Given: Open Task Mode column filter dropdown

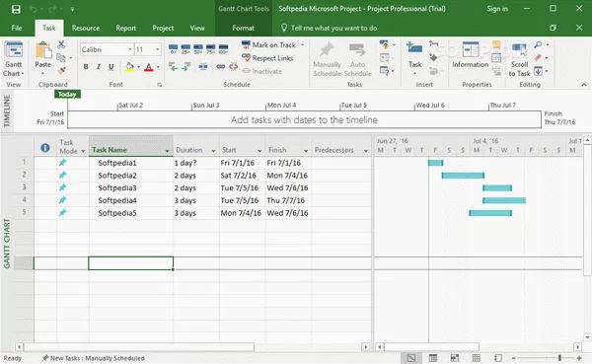Looking at the screenshot, I should point(83,151).
